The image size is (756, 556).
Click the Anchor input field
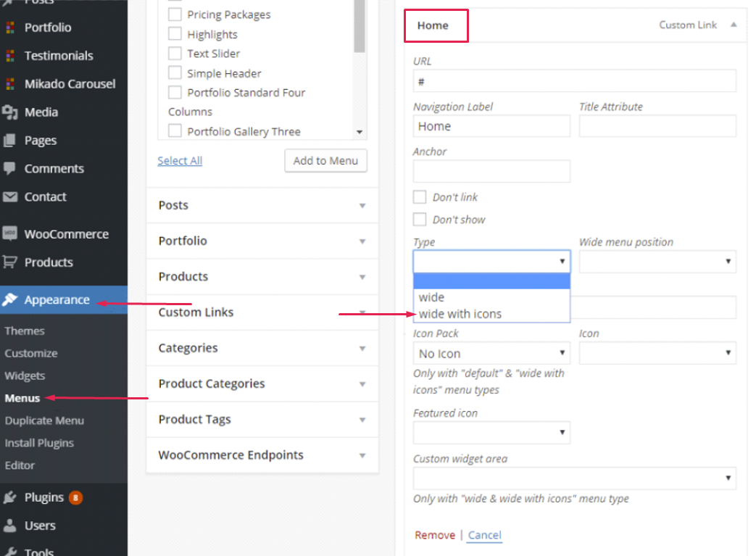tap(491, 171)
